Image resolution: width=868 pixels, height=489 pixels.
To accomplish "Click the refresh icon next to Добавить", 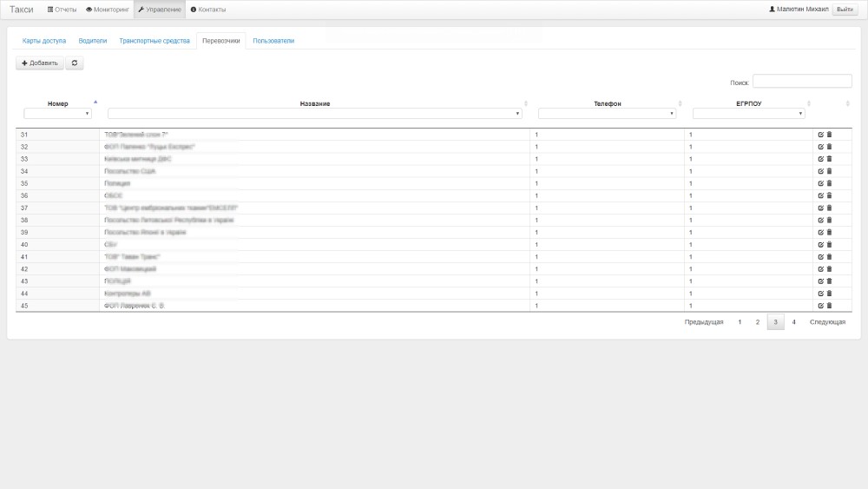I will tap(75, 63).
